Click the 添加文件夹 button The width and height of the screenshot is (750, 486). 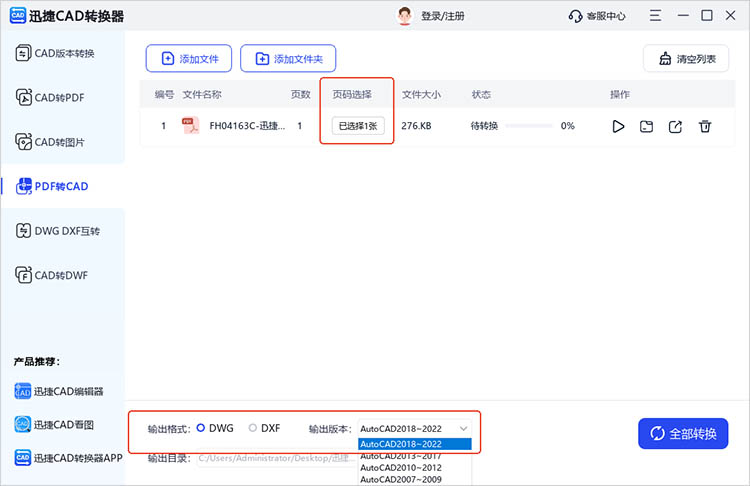coord(288,58)
